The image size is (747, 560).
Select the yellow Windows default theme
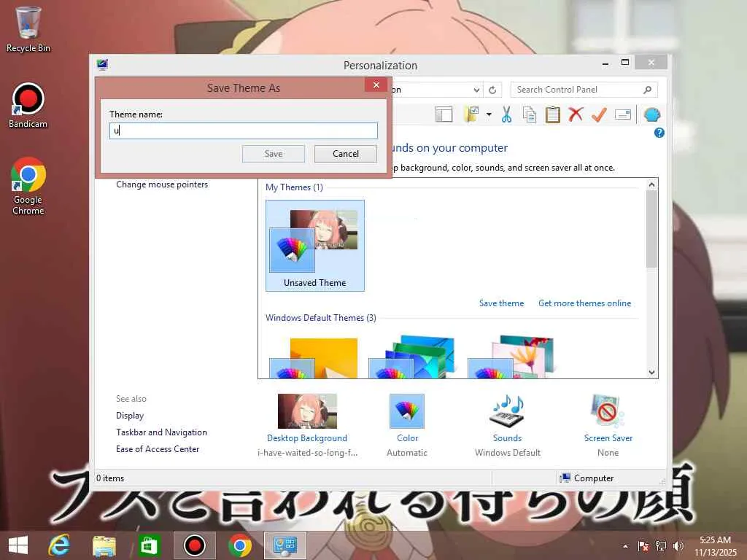point(314,358)
